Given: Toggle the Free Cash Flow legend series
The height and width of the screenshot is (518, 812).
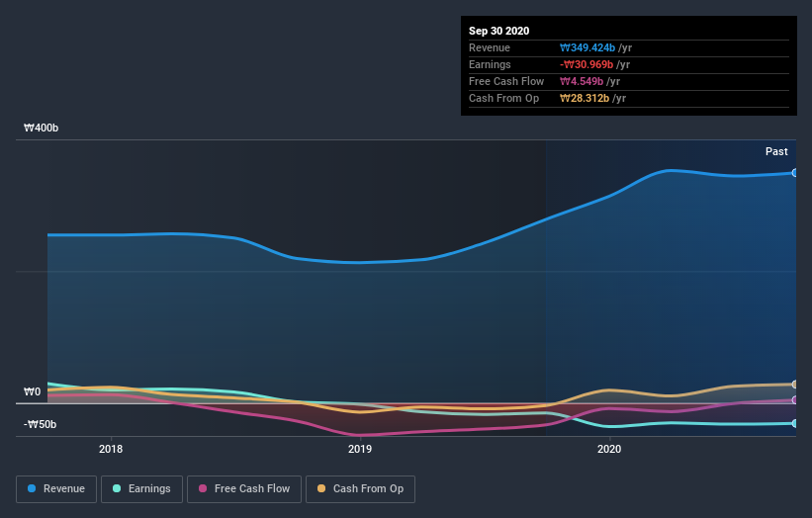Looking at the screenshot, I should 244,489.
